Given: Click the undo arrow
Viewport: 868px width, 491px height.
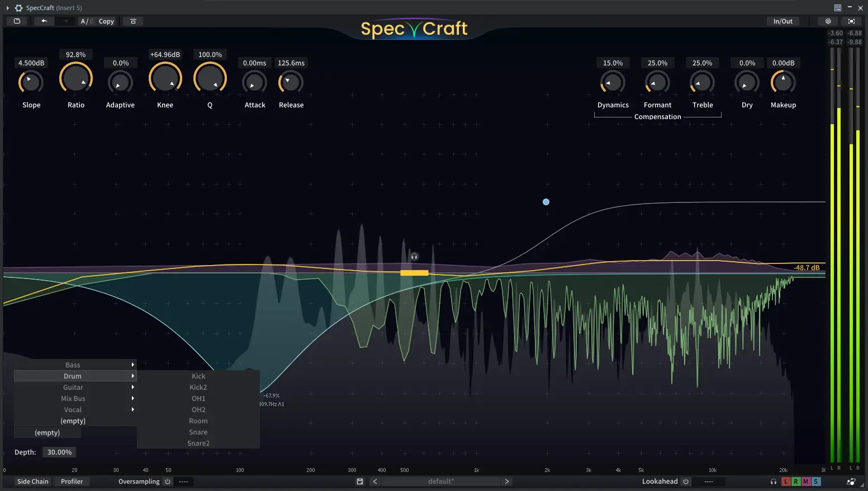Looking at the screenshot, I should pos(44,21).
